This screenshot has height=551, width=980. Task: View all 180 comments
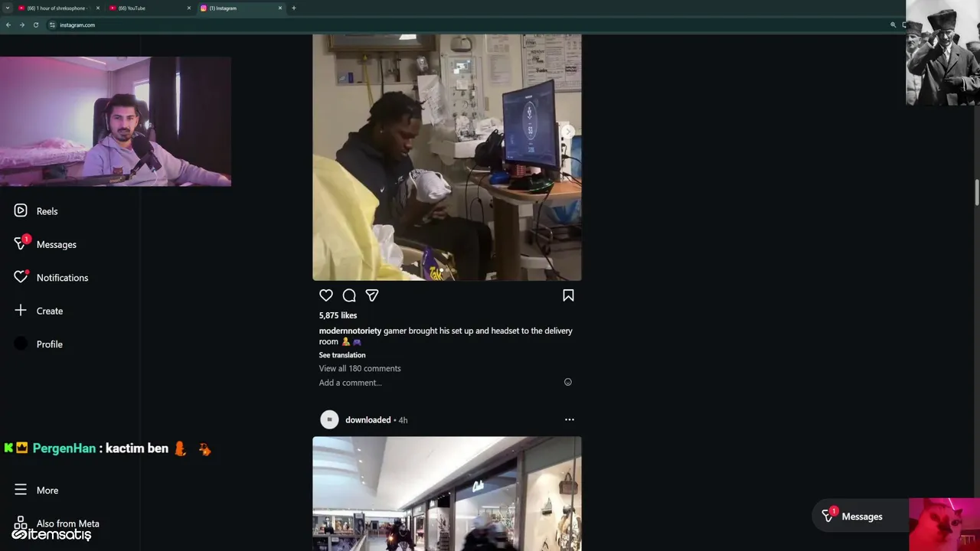point(360,368)
